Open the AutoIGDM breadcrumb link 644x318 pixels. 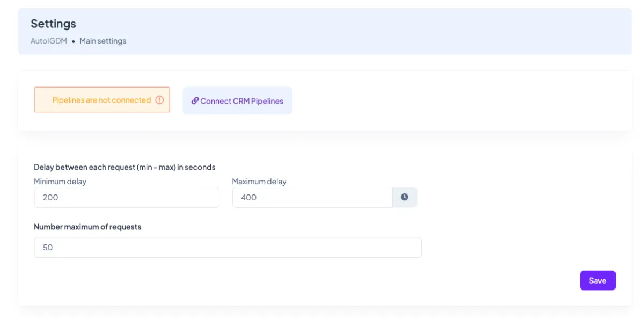click(x=48, y=41)
